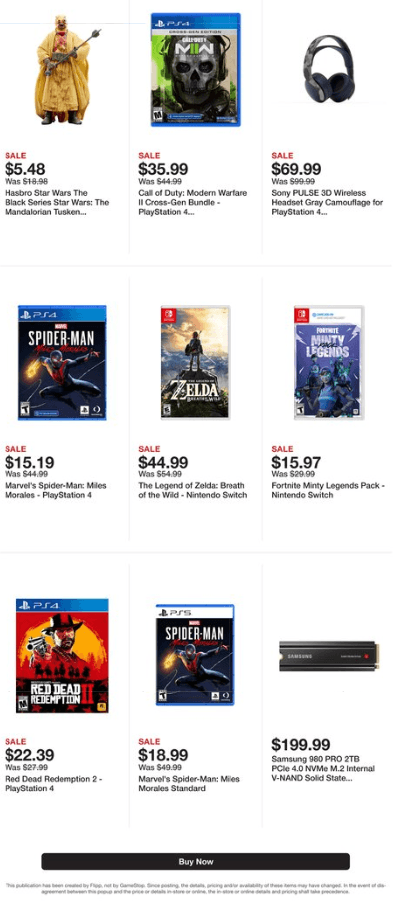Open Spider-Man Miles Morales PS4 cover art

pos(62,362)
